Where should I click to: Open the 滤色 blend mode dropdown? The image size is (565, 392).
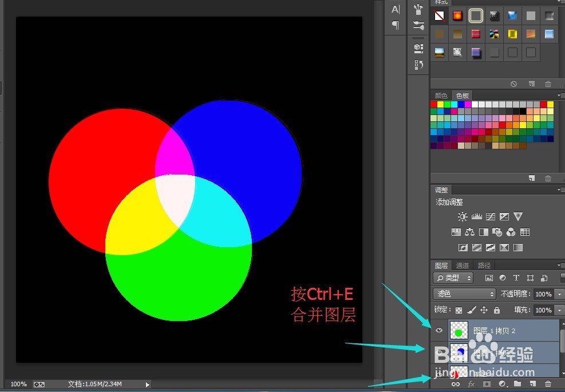point(465,294)
